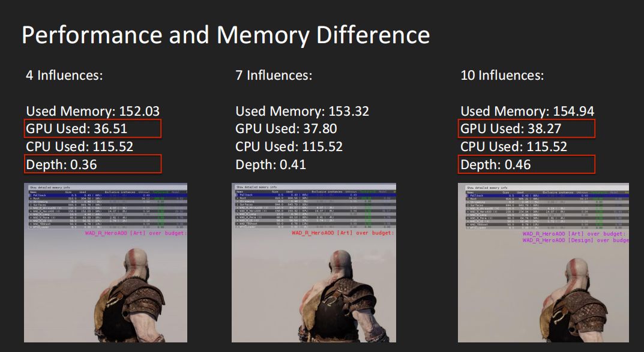Image resolution: width=644 pixels, height=352 pixels.
Task: Open the 7 Influences game screenshot
Action: (314, 263)
